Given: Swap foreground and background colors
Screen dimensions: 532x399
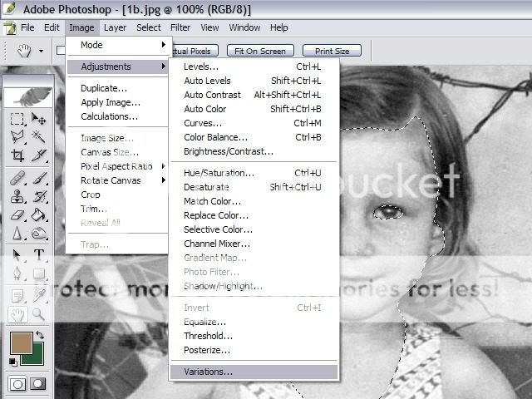Looking at the screenshot, I should [41, 334].
